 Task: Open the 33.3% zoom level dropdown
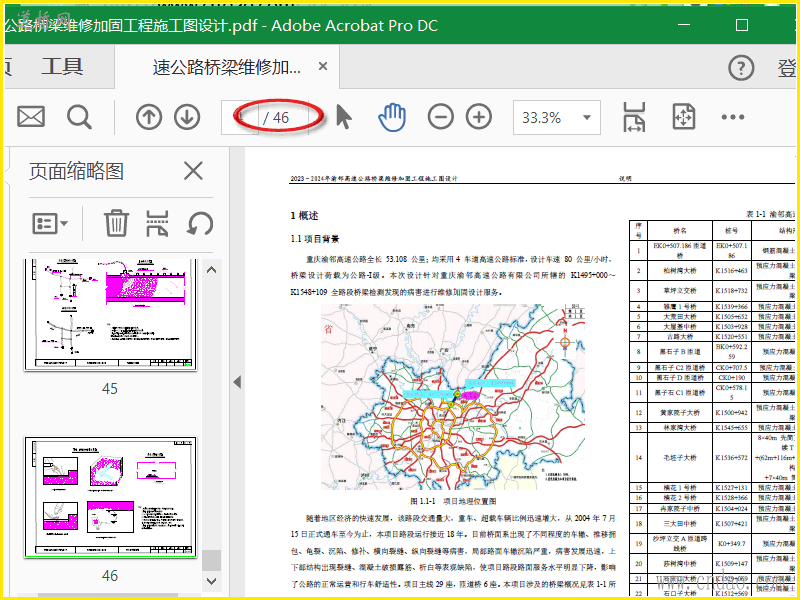pos(557,117)
